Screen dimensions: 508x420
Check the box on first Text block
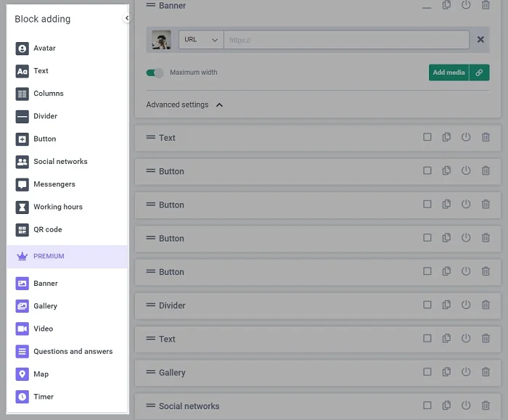point(427,137)
